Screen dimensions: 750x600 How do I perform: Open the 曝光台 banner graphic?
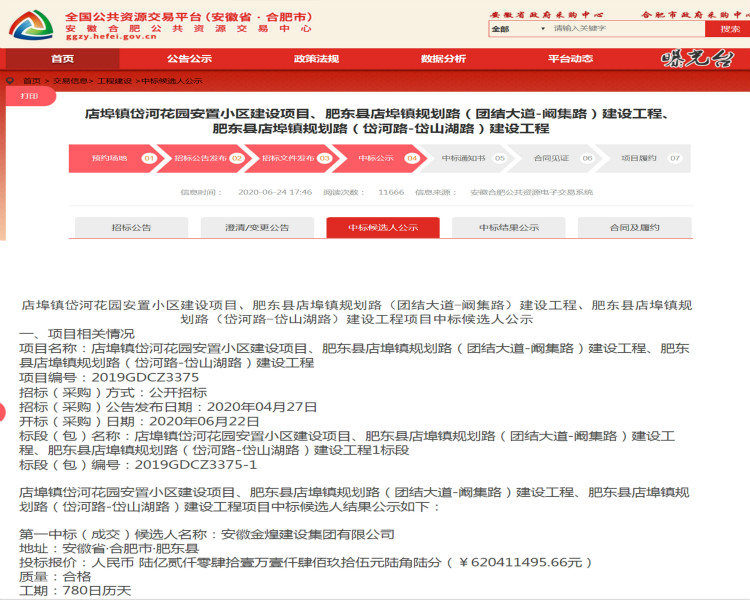coord(696,59)
